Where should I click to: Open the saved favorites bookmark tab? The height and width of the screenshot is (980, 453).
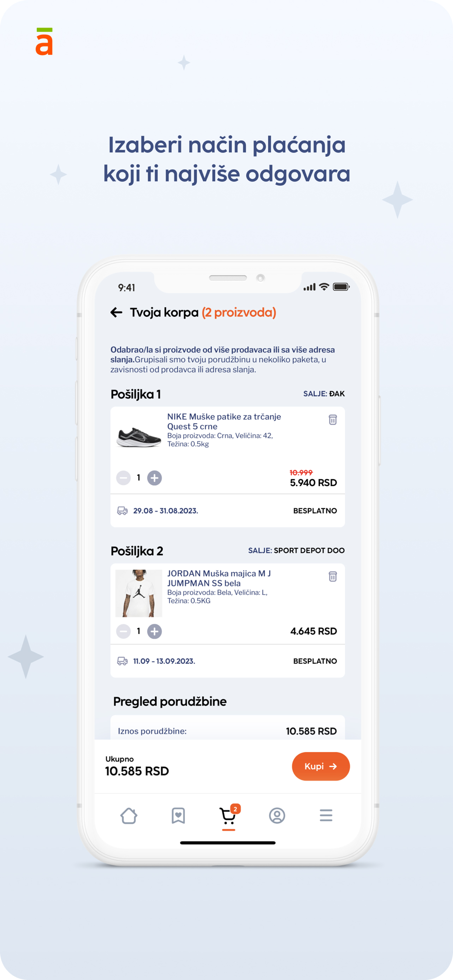[x=178, y=815]
